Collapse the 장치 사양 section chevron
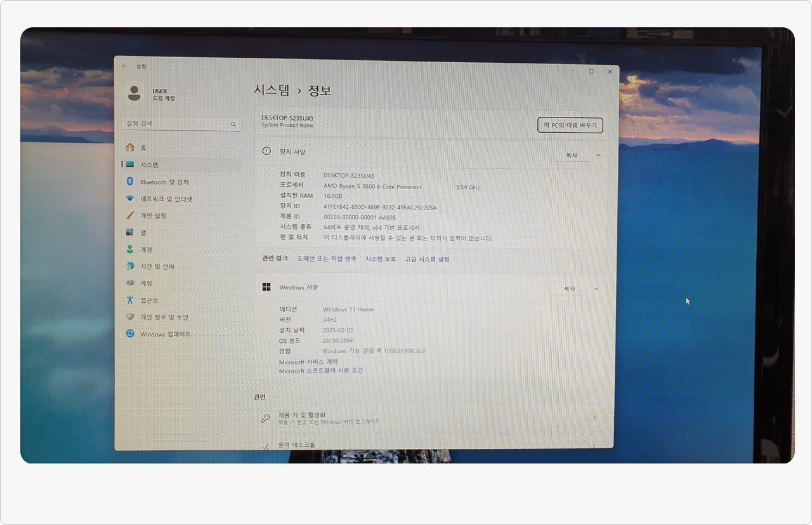The image size is (812, 525). coord(598,155)
